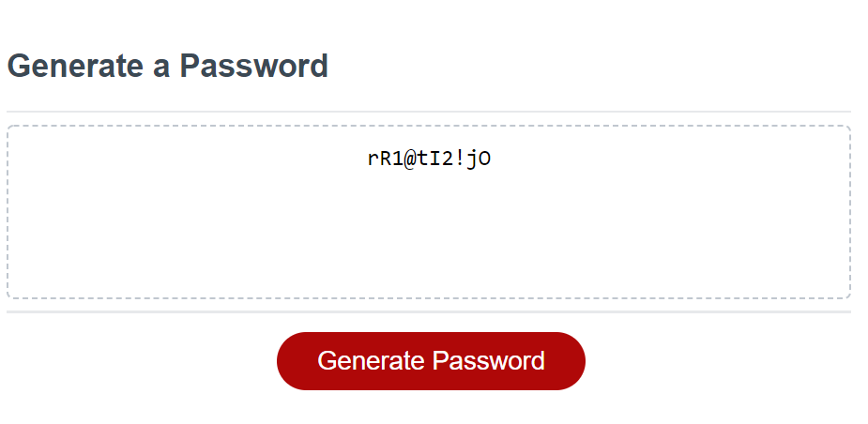
Task: Click the first character r of the password
Action: coord(373,160)
